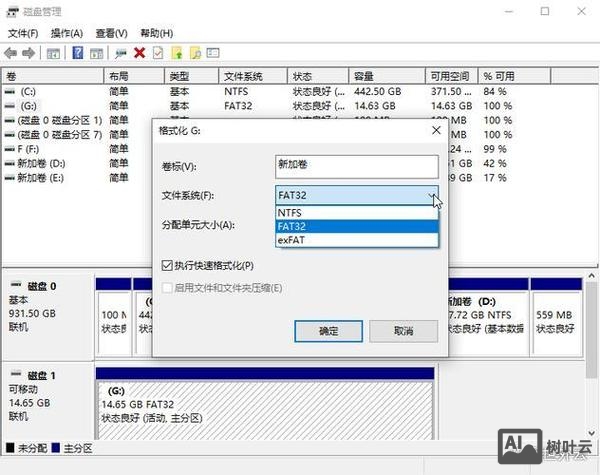Click the 确定 button in format dialog

click(328, 331)
